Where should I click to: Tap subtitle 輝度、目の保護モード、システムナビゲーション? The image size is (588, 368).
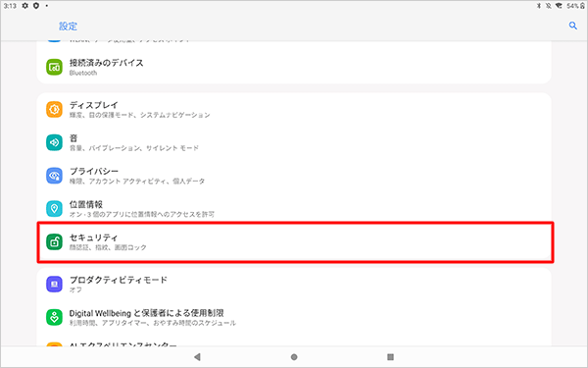tap(139, 115)
